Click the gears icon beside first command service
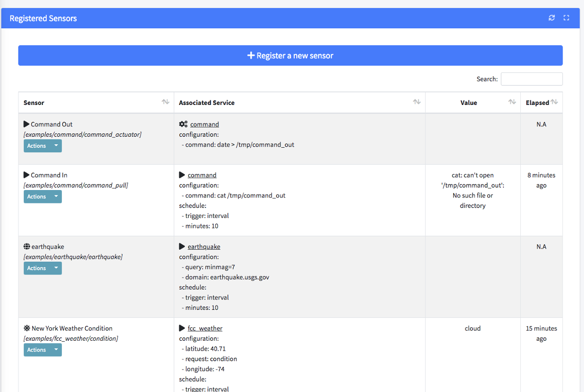The width and height of the screenshot is (584, 392). point(183,124)
